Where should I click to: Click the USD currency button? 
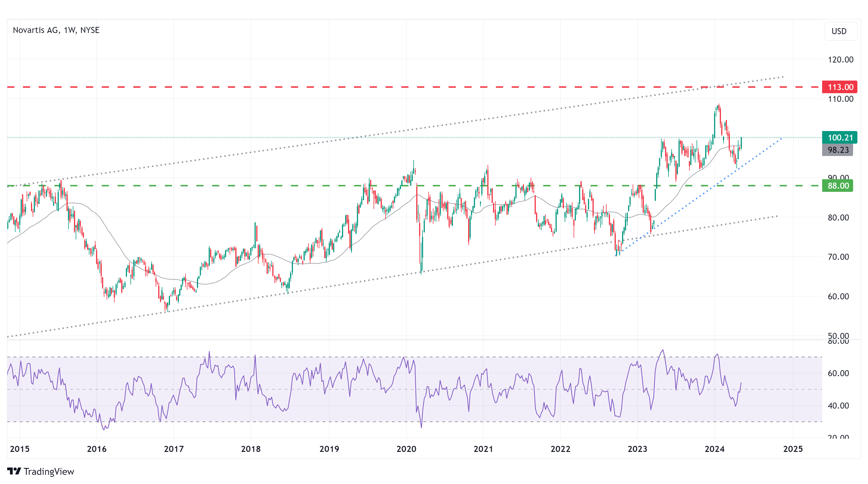pos(841,31)
